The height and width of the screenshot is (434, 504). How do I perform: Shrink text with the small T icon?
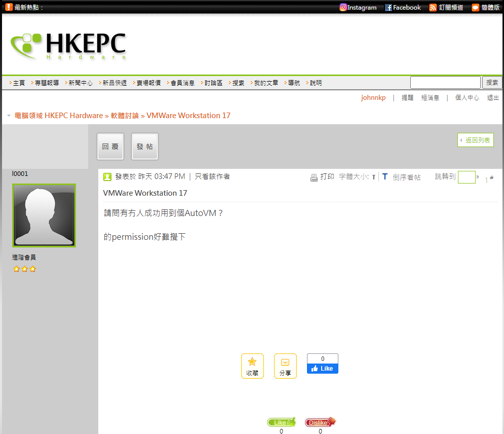374,177
